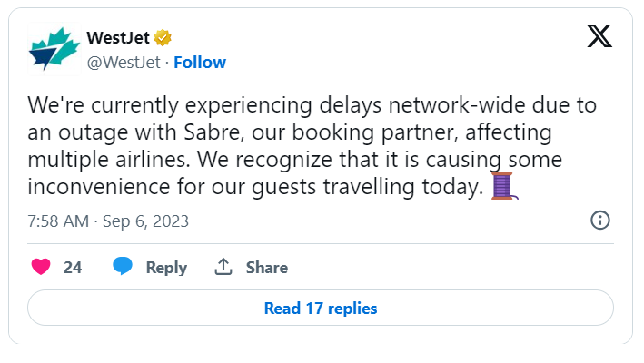
Task: Click the 24 likes count
Action: point(73,268)
